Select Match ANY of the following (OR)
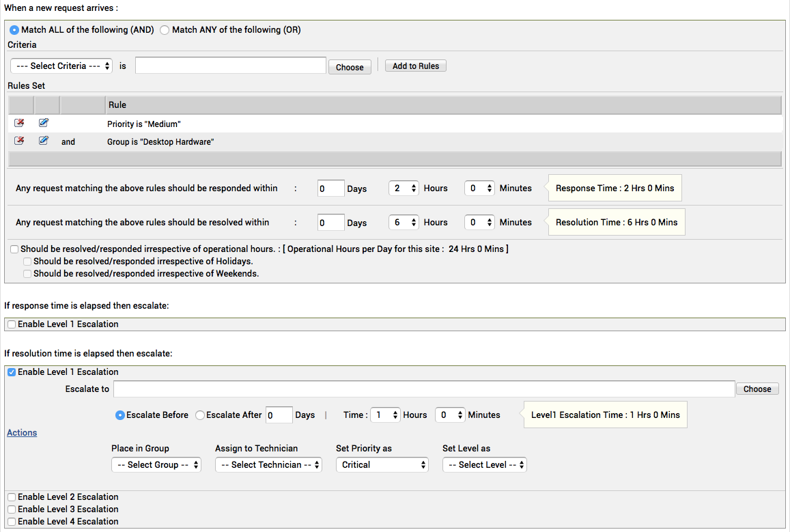 165,30
